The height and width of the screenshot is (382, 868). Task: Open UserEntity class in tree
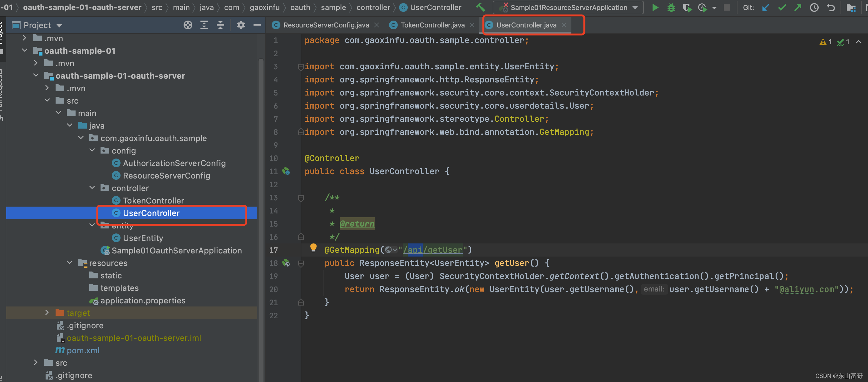point(143,238)
